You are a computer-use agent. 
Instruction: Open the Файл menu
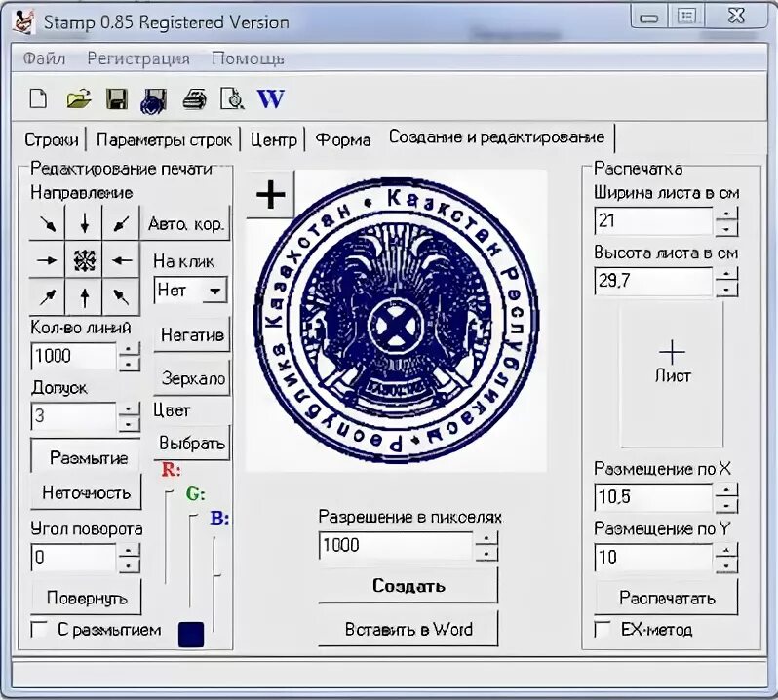coord(44,58)
